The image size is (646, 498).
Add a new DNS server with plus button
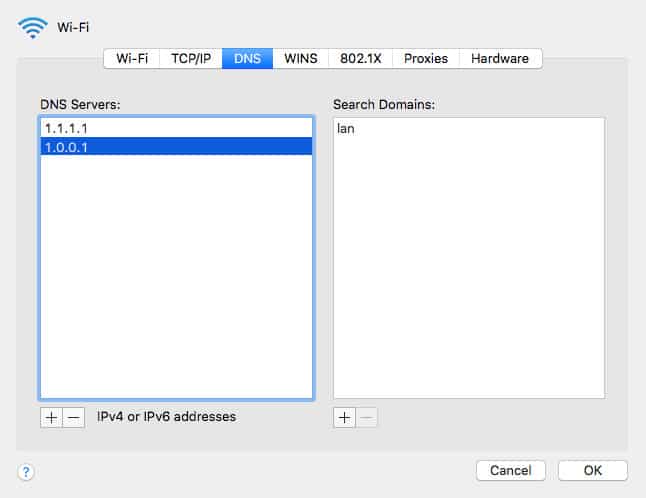(51, 418)
